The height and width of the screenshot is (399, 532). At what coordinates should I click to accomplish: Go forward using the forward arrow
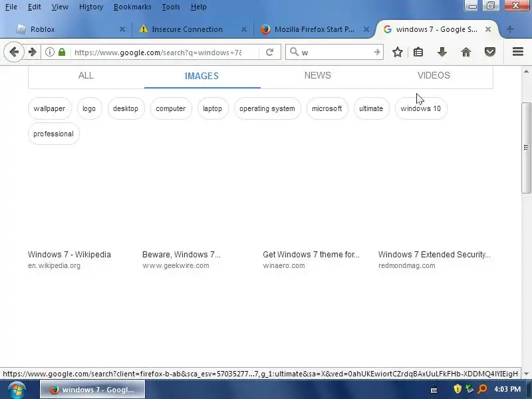click(33, 52)
